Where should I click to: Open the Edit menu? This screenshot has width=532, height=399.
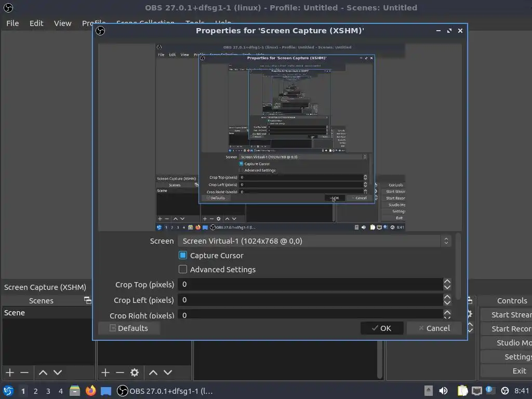pyautogui.click(x=36, y=23)
